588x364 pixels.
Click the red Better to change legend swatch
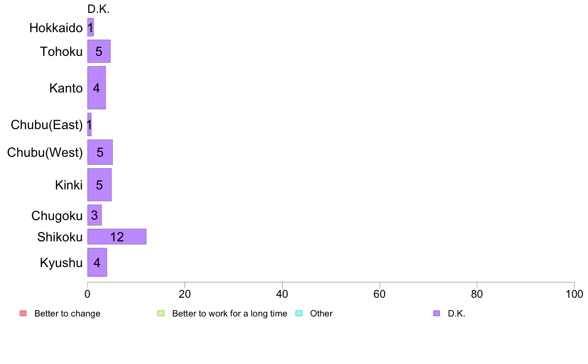(x=23, y=314)
